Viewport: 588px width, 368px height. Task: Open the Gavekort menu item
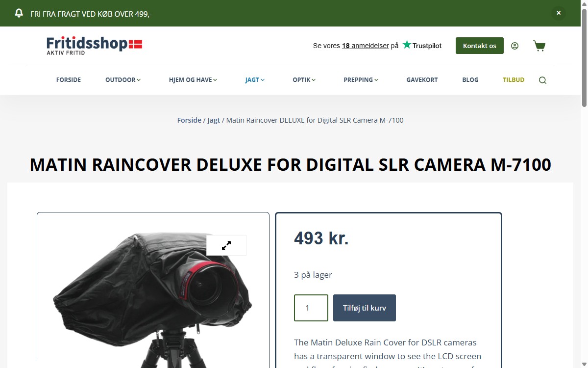[x=422, y=80]
